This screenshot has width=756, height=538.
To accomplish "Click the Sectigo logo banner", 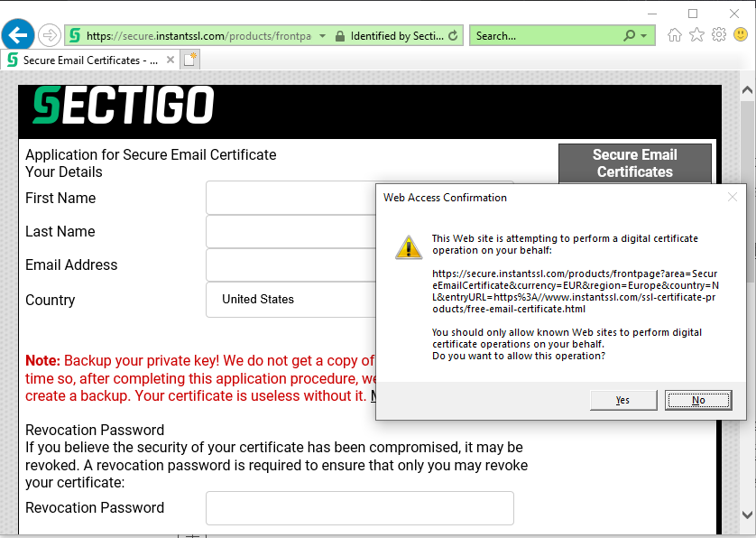I will [x=124, y=105].
